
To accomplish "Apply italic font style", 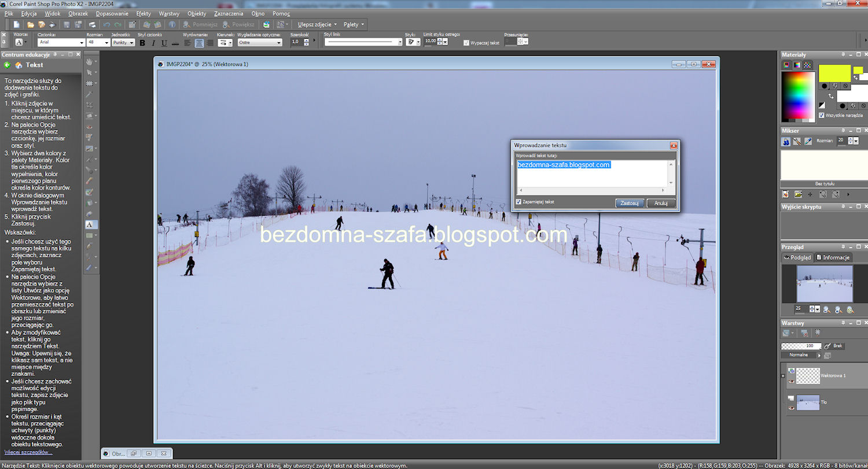I will (x=153, y=43).
